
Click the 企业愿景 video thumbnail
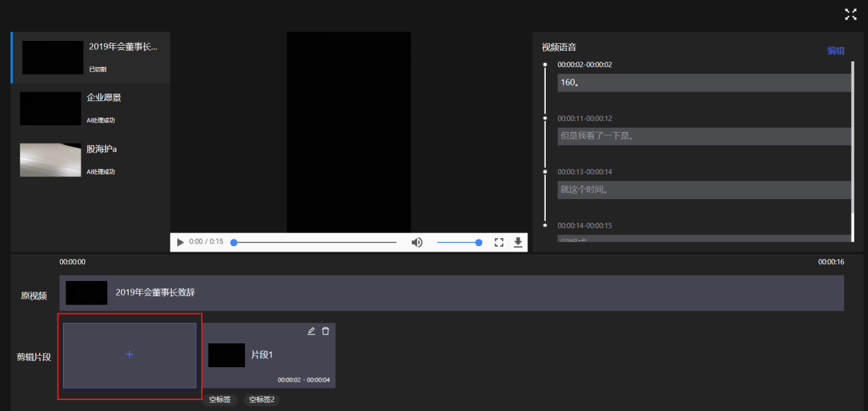(x=51, y=109)
